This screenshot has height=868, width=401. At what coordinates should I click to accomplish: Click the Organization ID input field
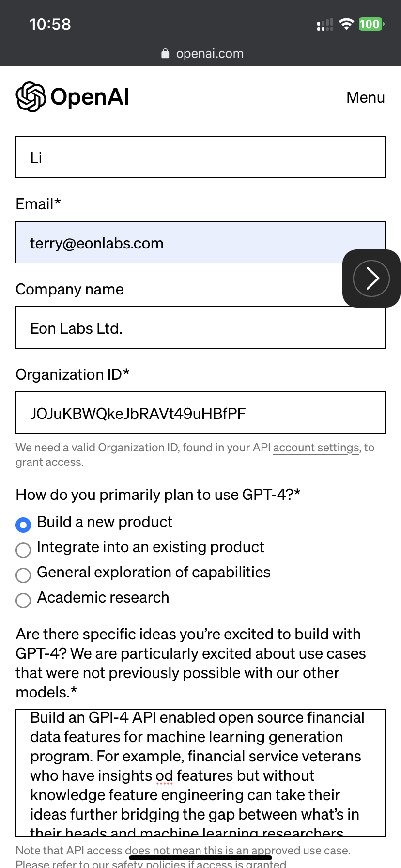200,413
